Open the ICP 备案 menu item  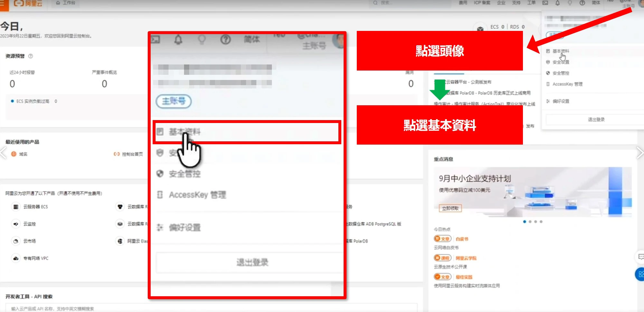[x=482, y=3]
